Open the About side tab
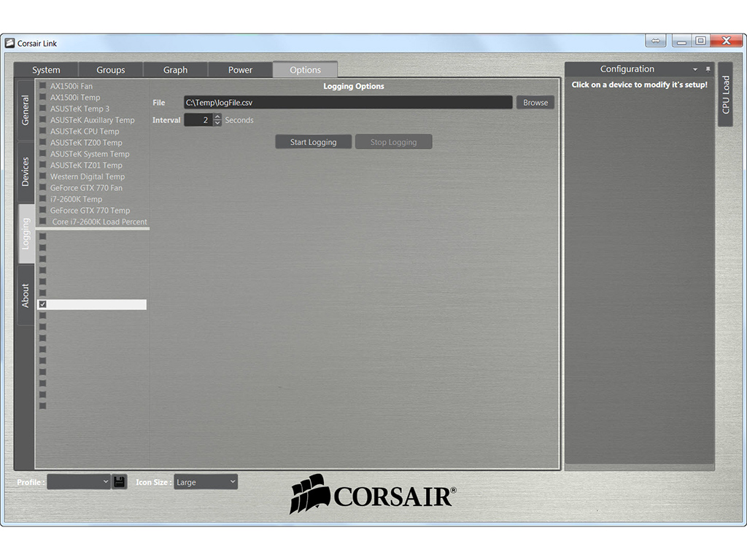Image resolution: width=747 pixels, height=560 pixels. click(26, 295)
